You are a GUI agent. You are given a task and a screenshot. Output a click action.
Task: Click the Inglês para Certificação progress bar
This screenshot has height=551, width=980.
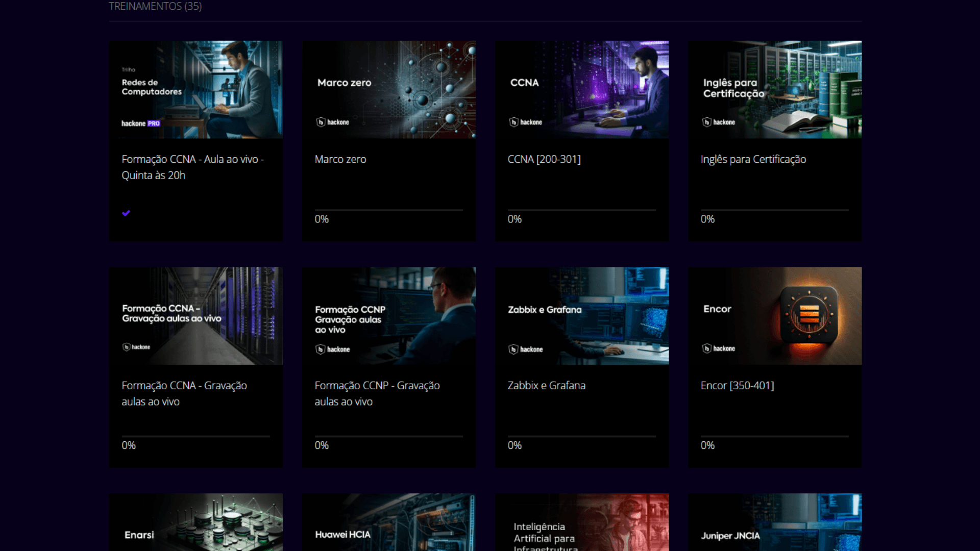point(774,210)
